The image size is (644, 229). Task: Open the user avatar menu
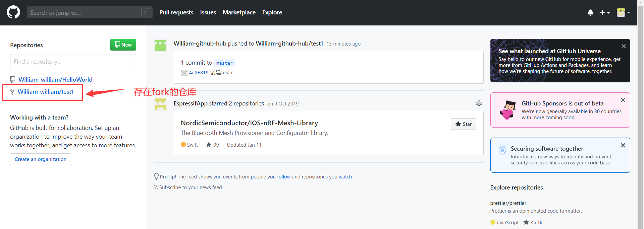623,12
